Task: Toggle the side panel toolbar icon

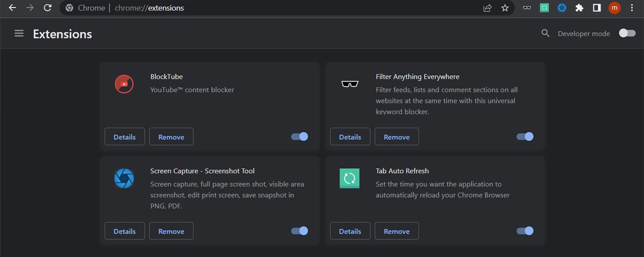Action: [x=596, y=8]
